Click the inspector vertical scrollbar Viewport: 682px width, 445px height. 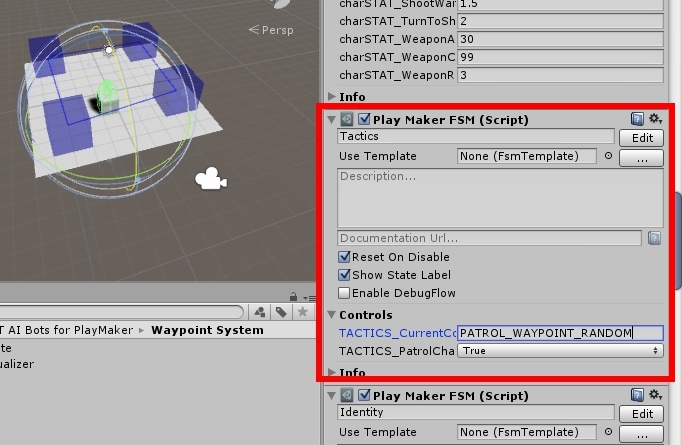tap(678, 241)
